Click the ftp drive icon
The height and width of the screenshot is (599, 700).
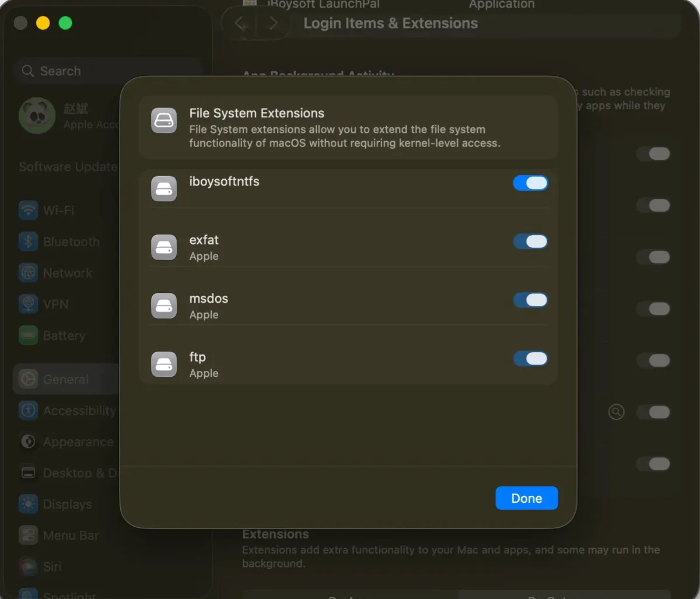(x=164, y=364)
